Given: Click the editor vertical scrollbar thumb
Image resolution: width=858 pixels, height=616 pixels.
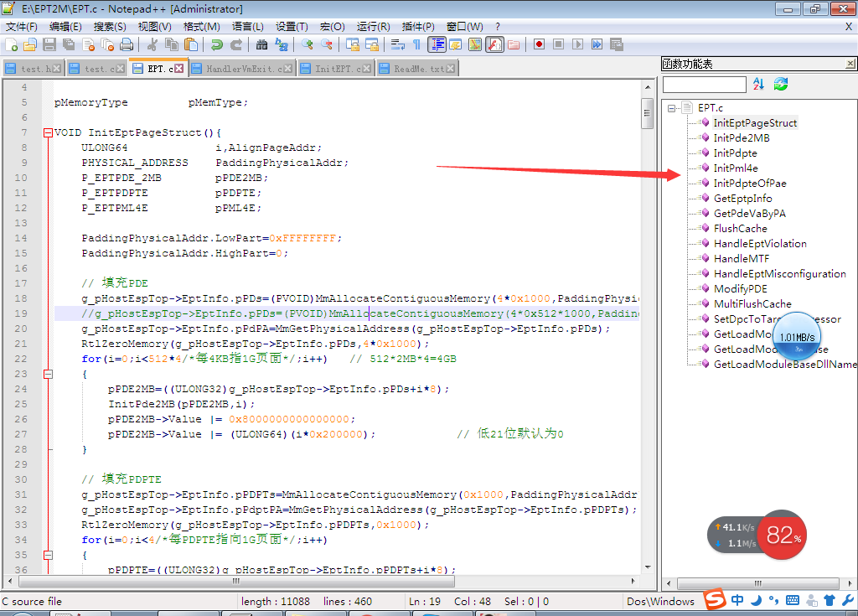Looking at the screenshot, I should click(x=648, y=113).
